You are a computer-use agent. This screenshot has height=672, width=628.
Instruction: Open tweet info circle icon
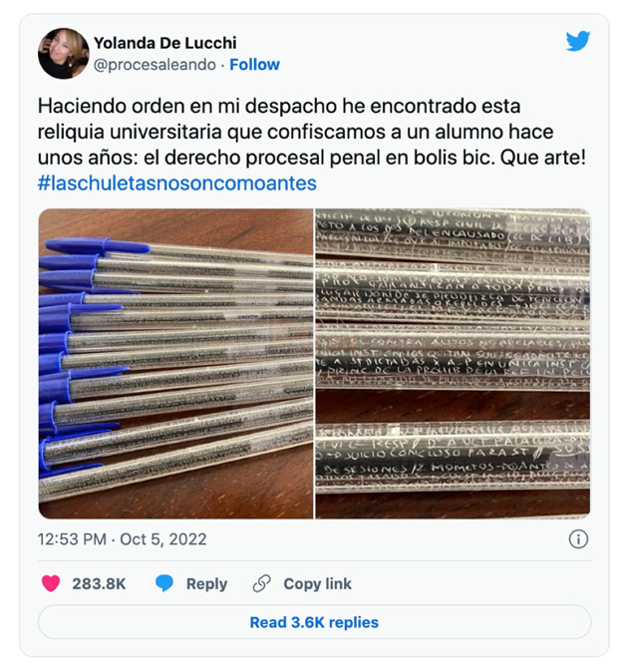coord(578,539)
